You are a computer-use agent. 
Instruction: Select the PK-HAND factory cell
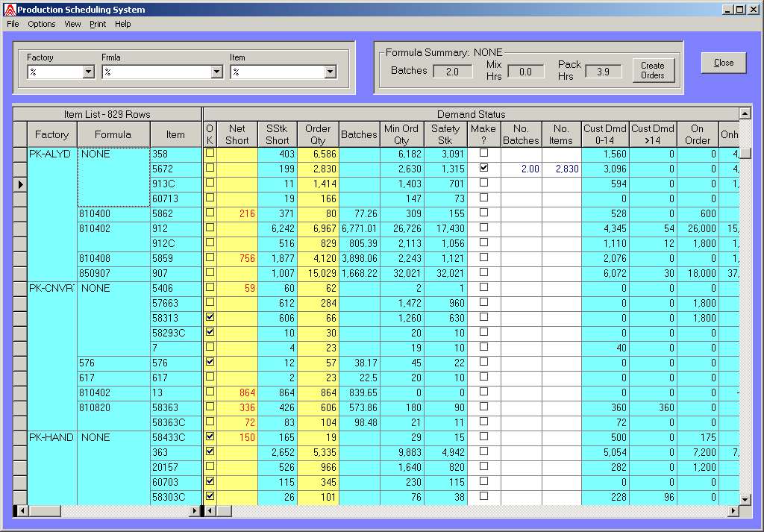click(52, 468)
